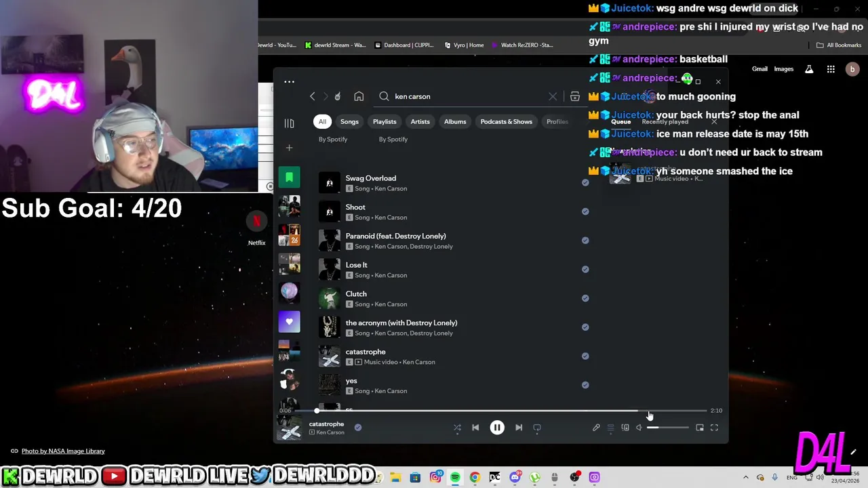Go forward in Spotify navigation
Screen dimensions: 868x488
[325, 96]
